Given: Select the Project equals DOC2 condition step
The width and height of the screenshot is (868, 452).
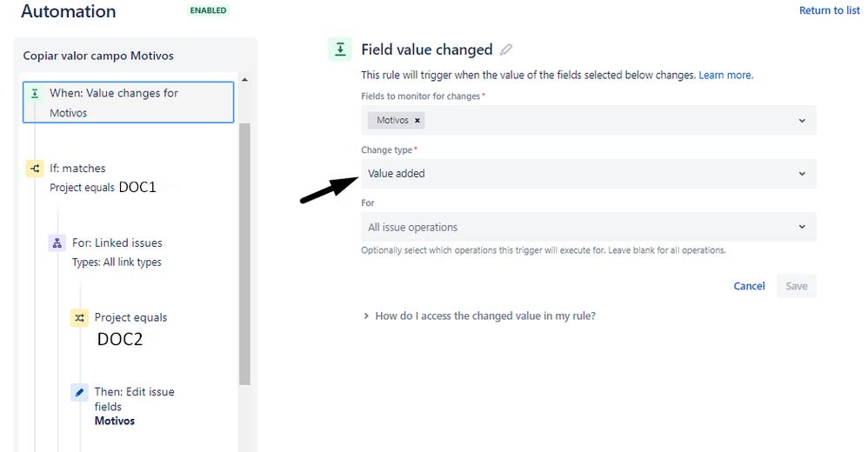Looking at the screenshot, I should (119, 328).
